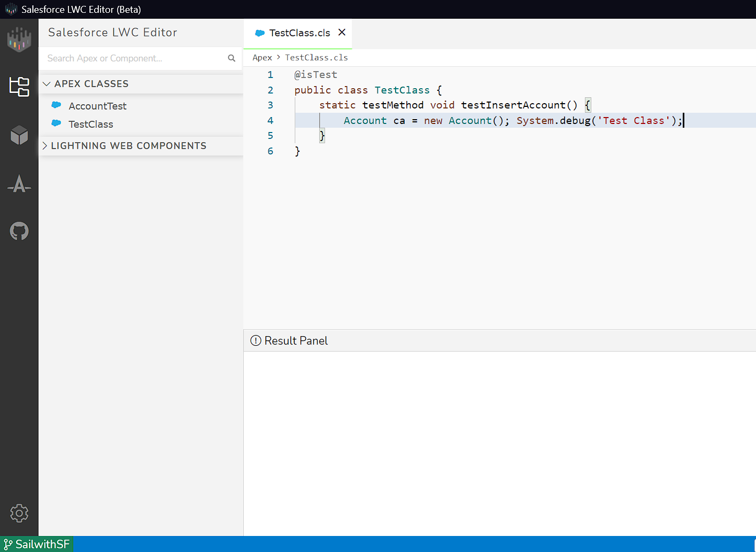Open TestClass in Apex classes list
The width and height of the screenshot is (756, 552).
tap(91, 124)
